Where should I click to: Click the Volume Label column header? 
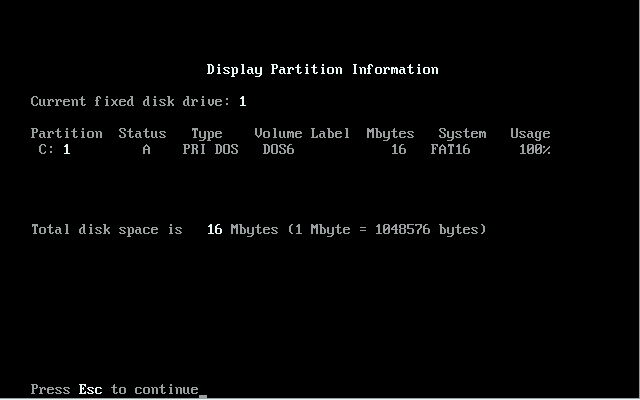302,134
